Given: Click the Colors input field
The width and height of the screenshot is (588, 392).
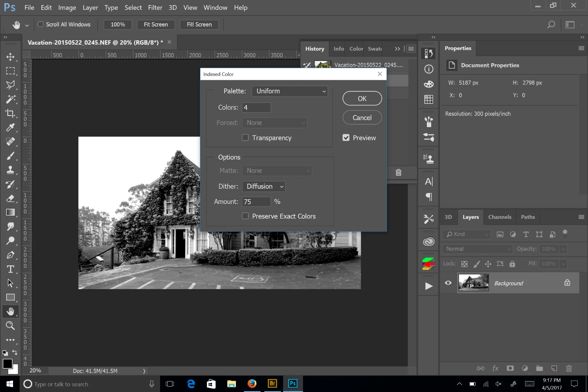Looking at the screenshot, I should click(x=256, y=107).
